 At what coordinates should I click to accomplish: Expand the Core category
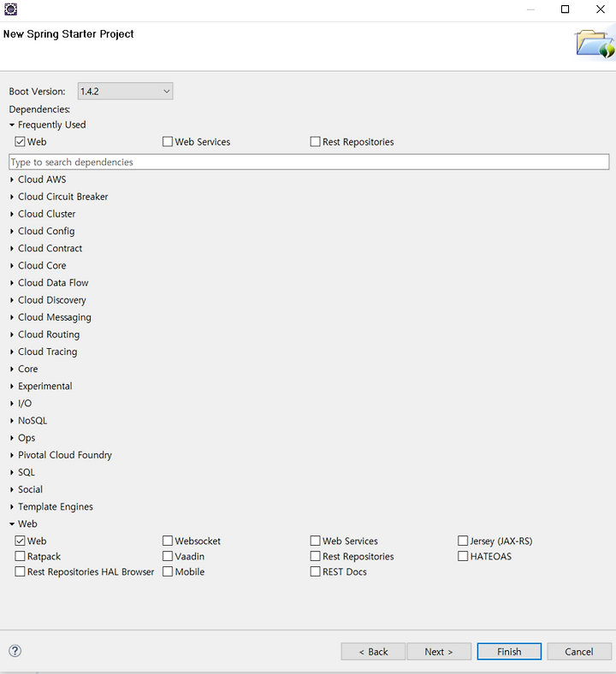coord(12,369)
